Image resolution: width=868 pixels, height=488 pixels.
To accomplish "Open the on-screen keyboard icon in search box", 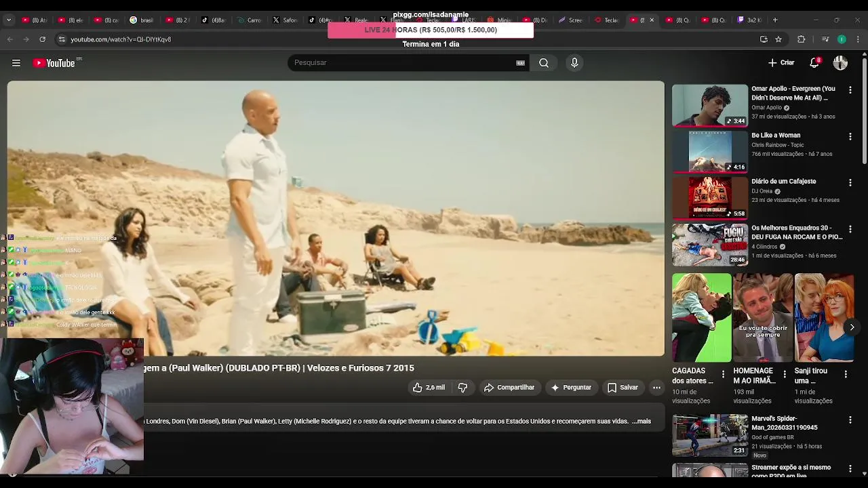I will [520, 63].
